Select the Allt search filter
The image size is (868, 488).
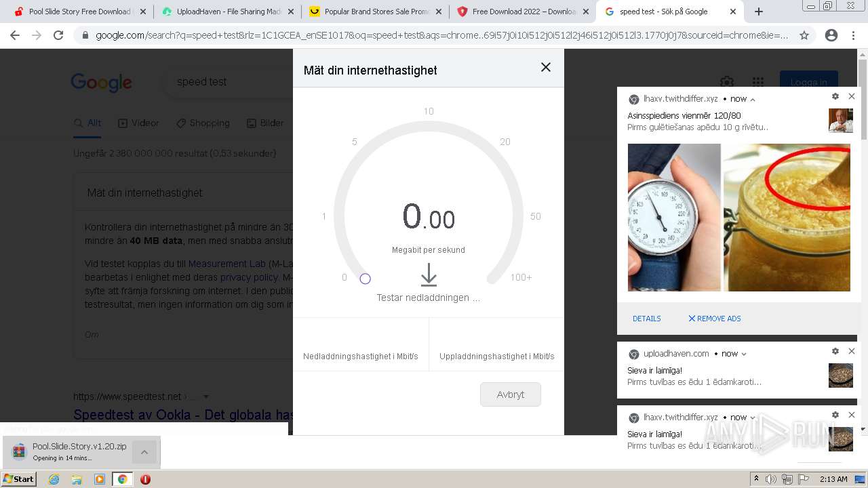click(87, 123)
